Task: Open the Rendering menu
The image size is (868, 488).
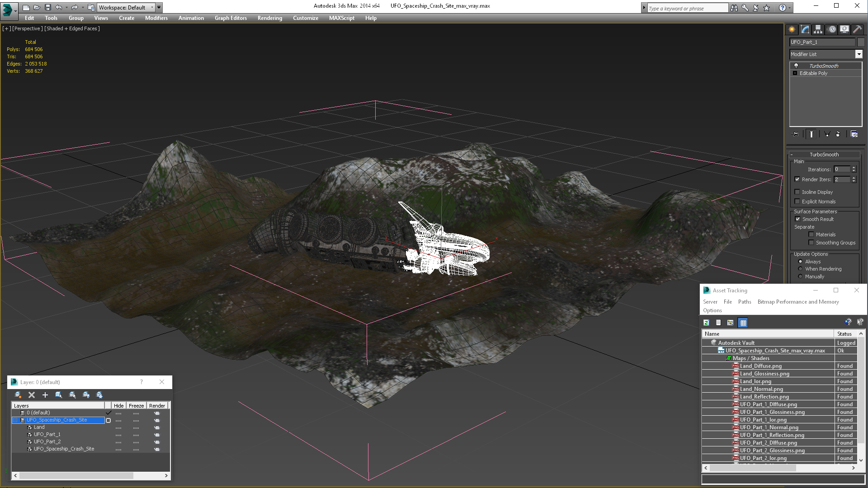Action: pyautogui.click(x=269, y=18)
